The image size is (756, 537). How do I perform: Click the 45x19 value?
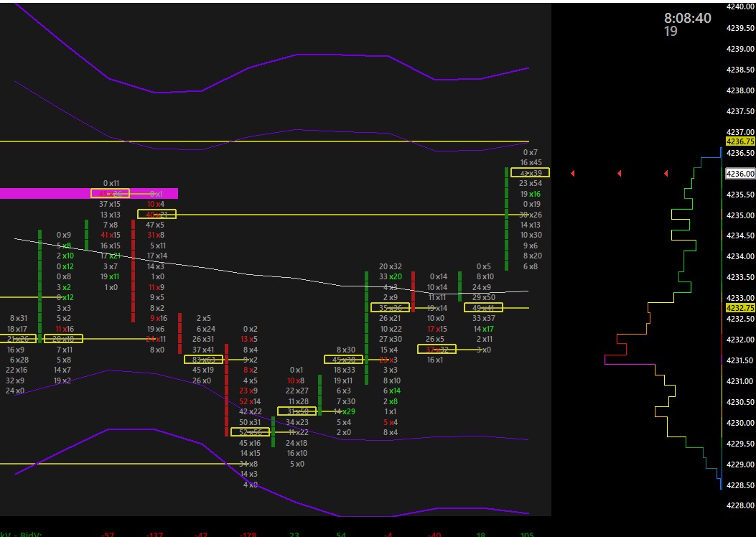[x=203, y=370]
